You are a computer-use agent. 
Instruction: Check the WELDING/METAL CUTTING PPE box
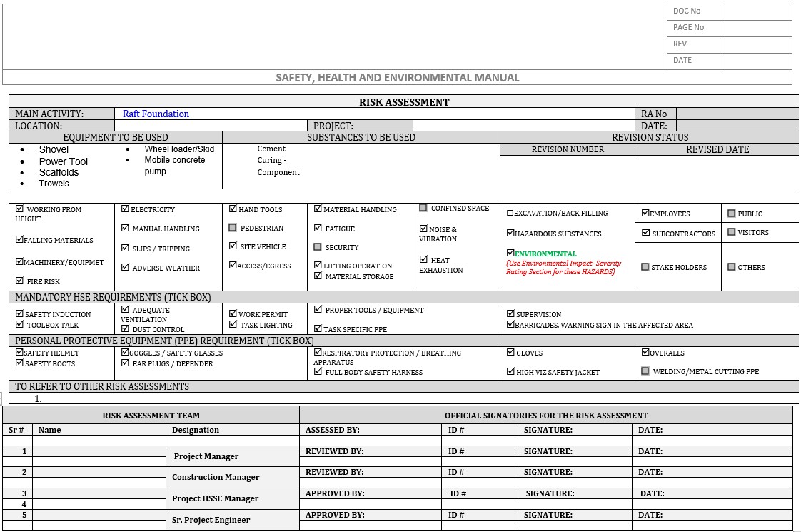[x=645, y=371]
